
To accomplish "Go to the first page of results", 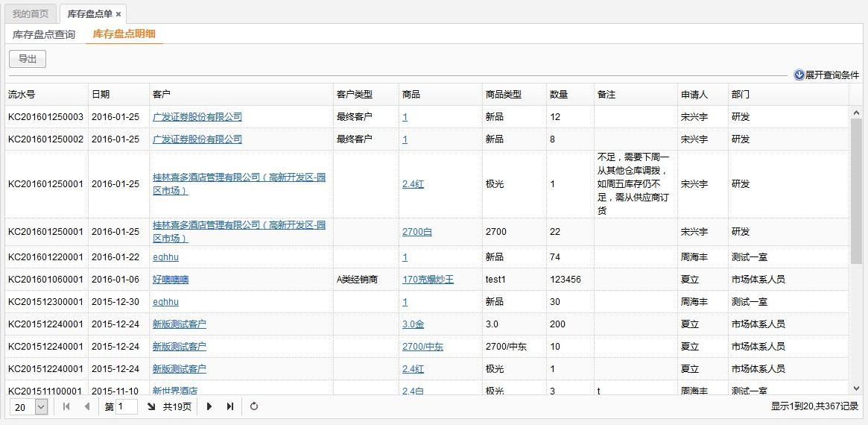I will coord(66,406).
